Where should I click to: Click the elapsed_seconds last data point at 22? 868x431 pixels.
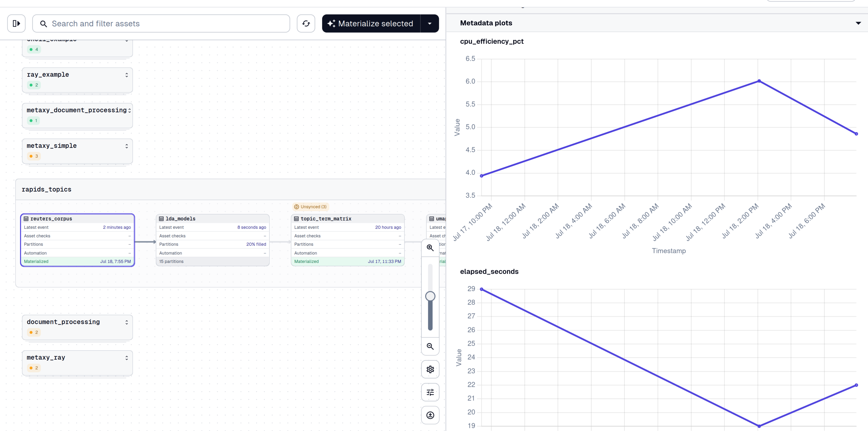click(x=856, y=385)
